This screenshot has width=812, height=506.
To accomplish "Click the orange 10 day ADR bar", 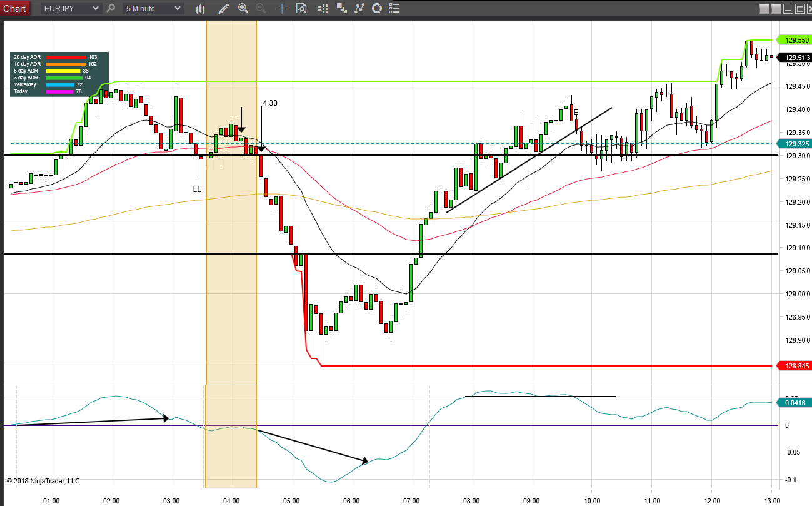I will coord(66,64).
